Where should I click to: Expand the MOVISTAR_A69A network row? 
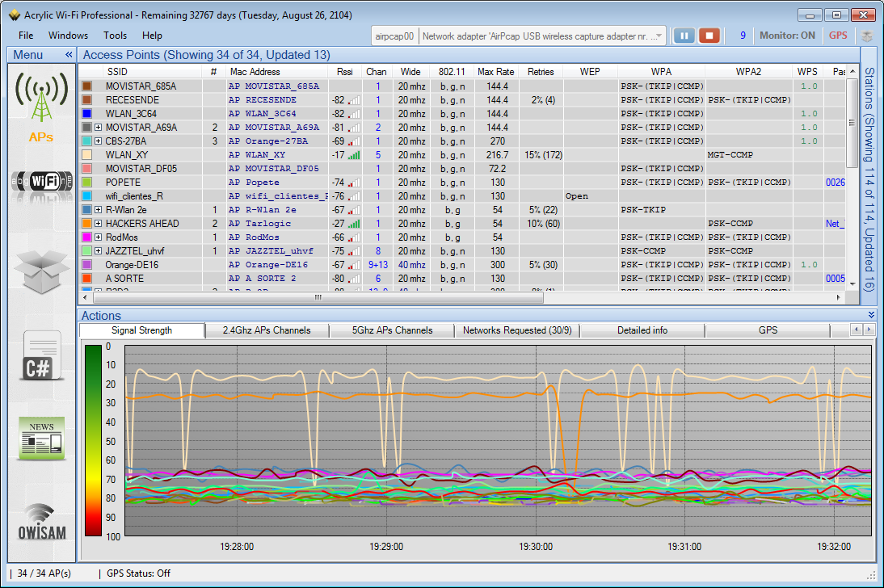point(98,128)
